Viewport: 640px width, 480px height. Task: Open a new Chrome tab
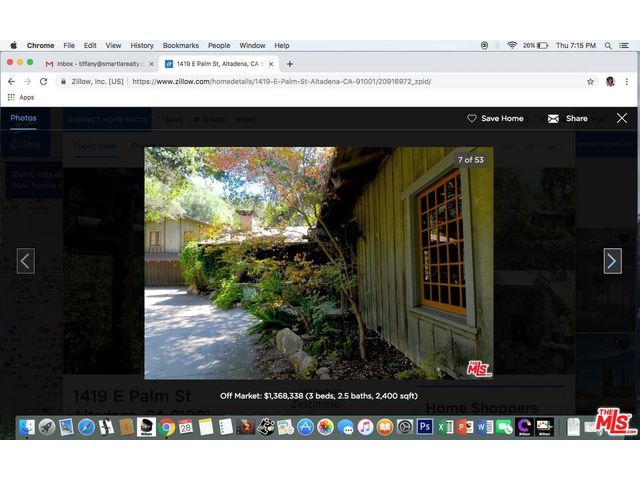pyautogui.click(x=290, y=64)
